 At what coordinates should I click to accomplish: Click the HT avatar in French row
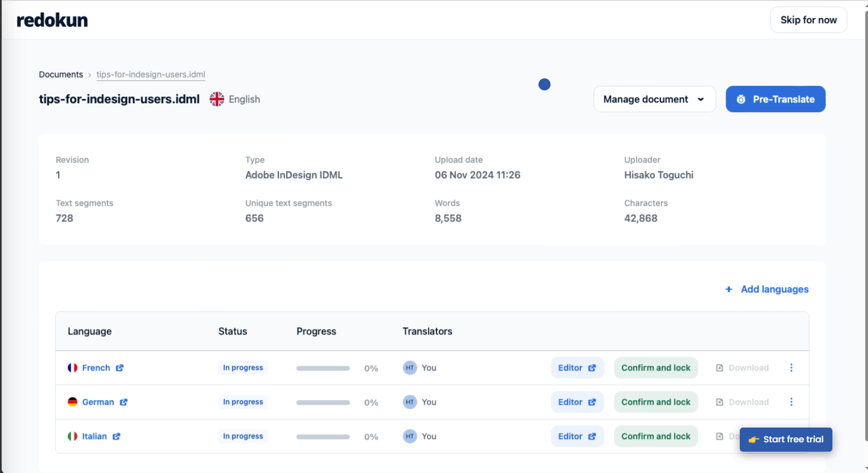point(410,368)
